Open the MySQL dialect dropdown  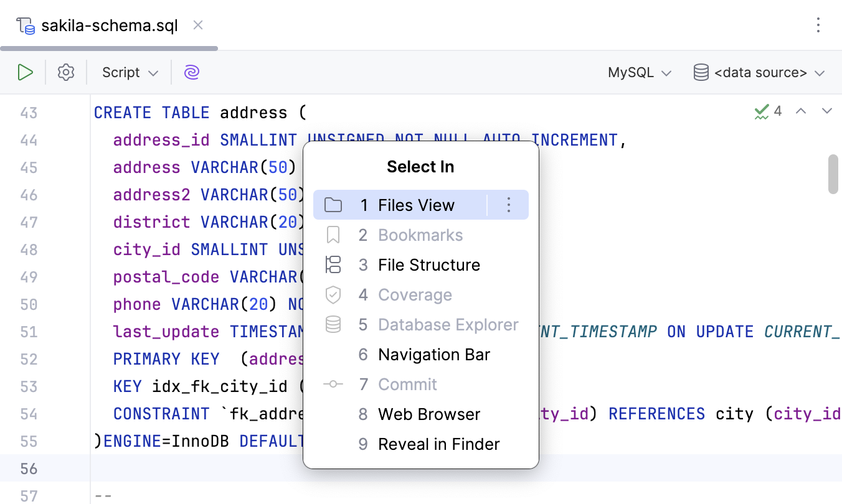pos(639,72)
